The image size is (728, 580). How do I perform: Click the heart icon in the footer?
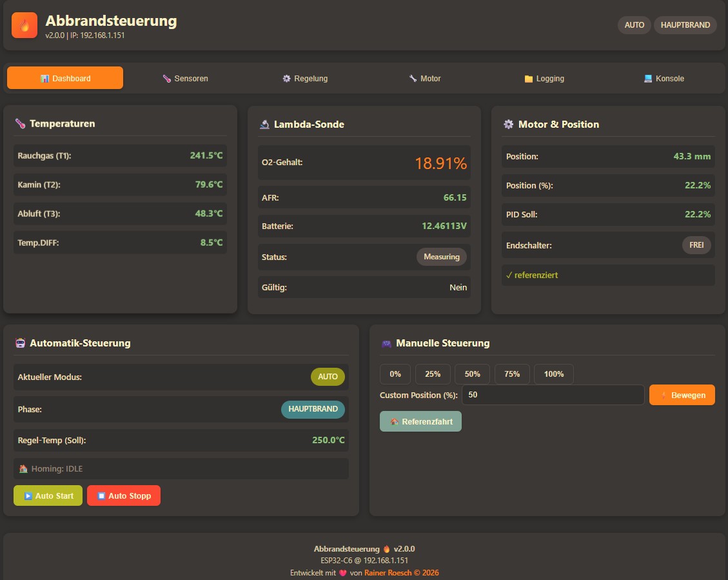click(x=343, y=573)
